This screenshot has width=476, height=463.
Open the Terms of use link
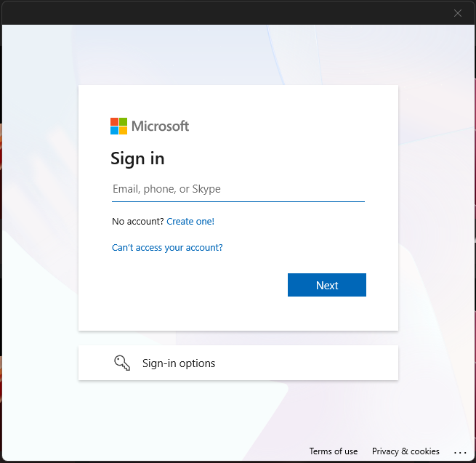334,451
